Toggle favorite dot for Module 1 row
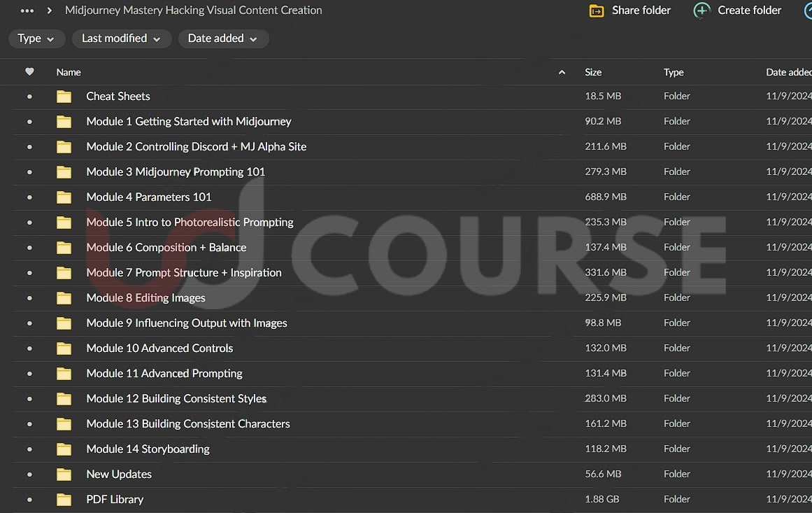Viewport: 812px width, 513px height. click(x=29, y=122)
